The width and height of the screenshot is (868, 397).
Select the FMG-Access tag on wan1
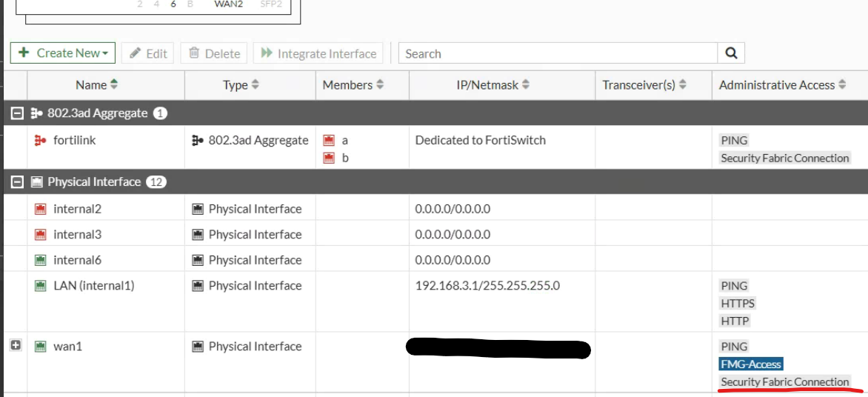pos(751,364)
